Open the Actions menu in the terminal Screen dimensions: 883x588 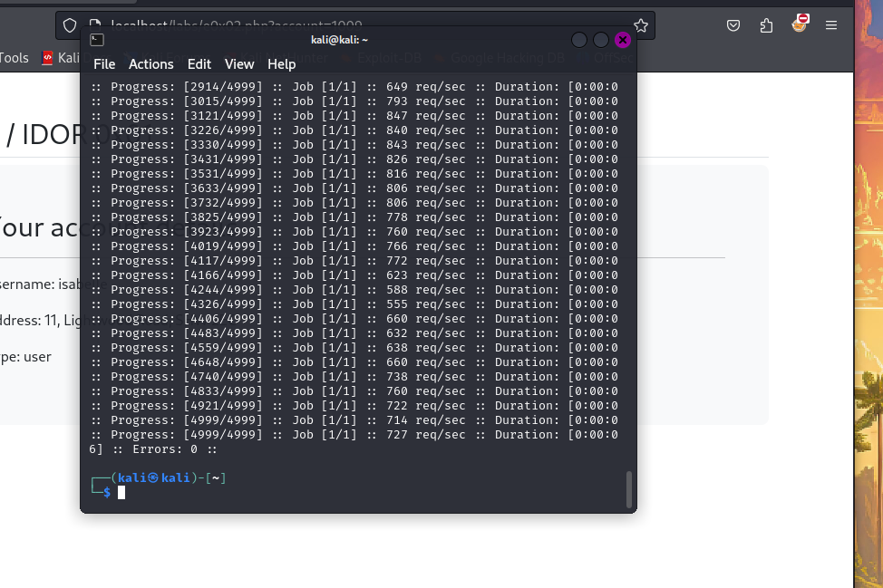(150, 64)
